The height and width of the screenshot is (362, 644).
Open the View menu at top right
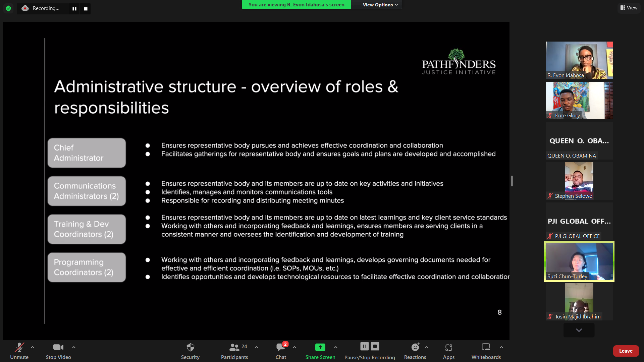(629, 8)
